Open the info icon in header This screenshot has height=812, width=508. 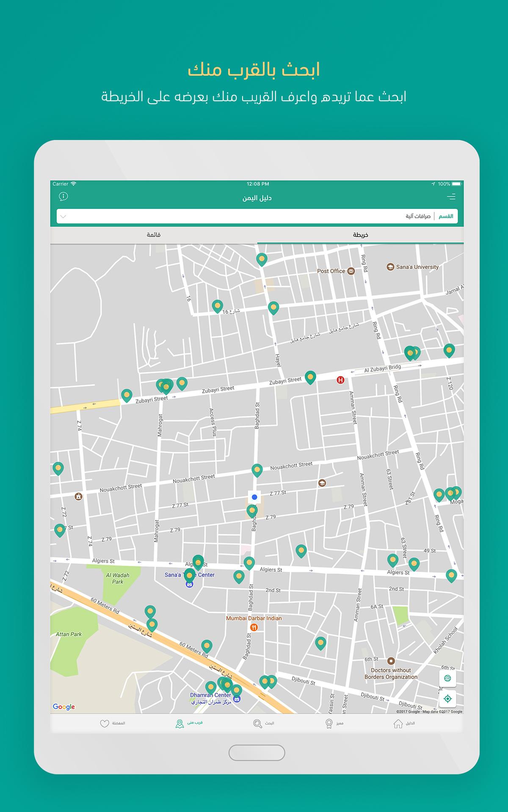(x=63, y=196)
